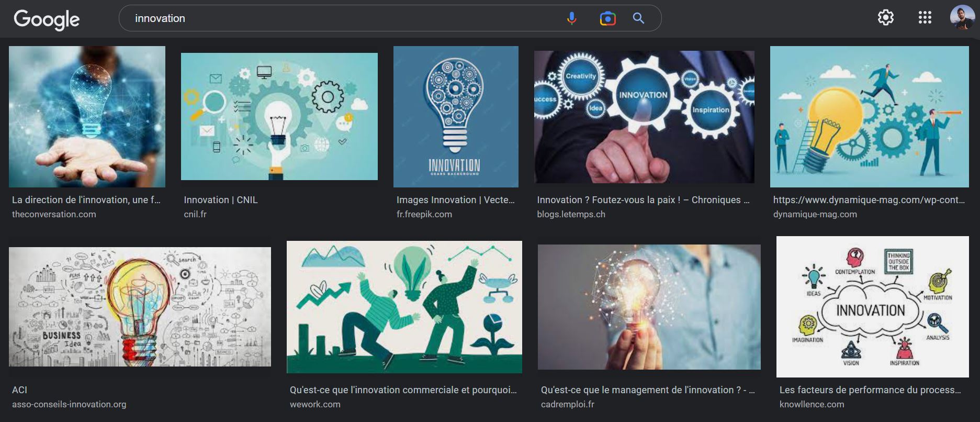Image resolution: width=980 pixels, height=422 pixels.
Task: Follow the blogs.letemps.ch source link
Action: point(571,214)
